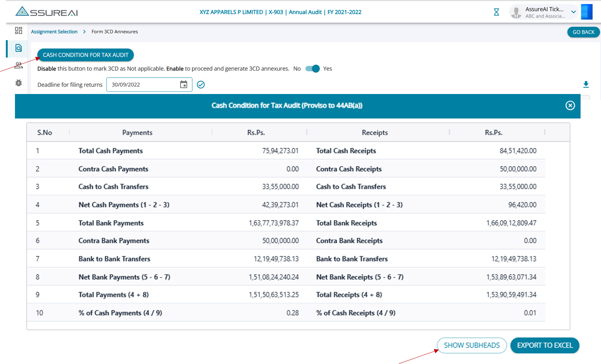
Task: Click the value 75,94,273.01
Action: pos(280,151)
